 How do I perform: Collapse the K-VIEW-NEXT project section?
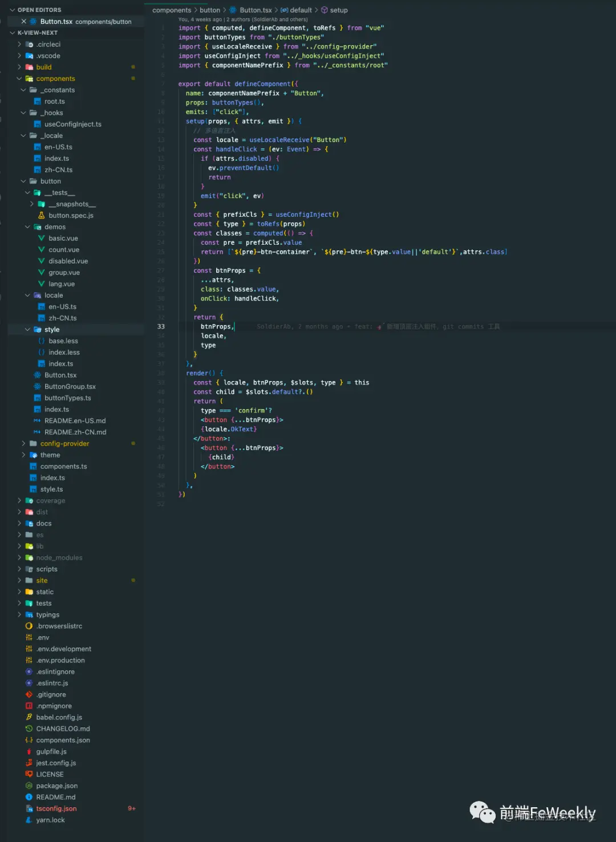(x=13, y=33)
